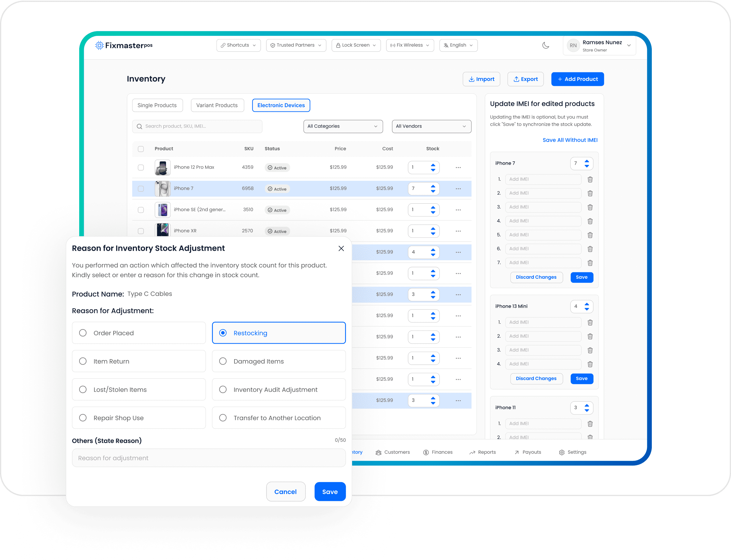Check the iPhone SE row checkbox

coord(141,210)
